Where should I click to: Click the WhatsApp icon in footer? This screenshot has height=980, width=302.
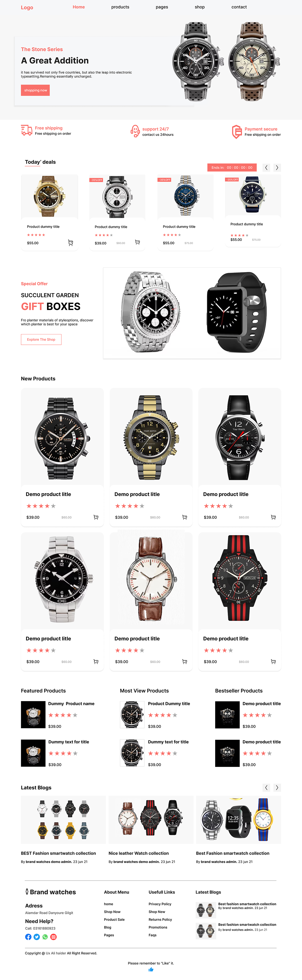click(x=45, y=937)
